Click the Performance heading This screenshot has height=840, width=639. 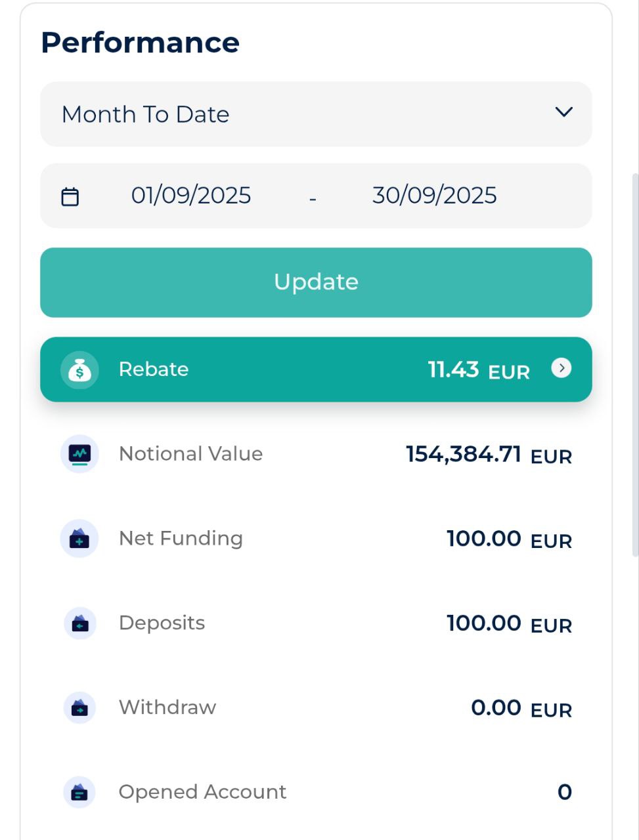point(140,43)
